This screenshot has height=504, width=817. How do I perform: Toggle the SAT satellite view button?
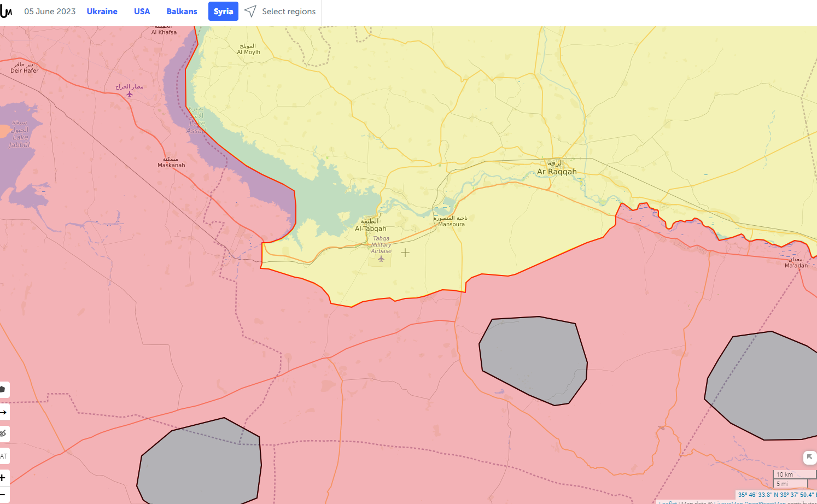pyautogui.click(x=3, y=456)
